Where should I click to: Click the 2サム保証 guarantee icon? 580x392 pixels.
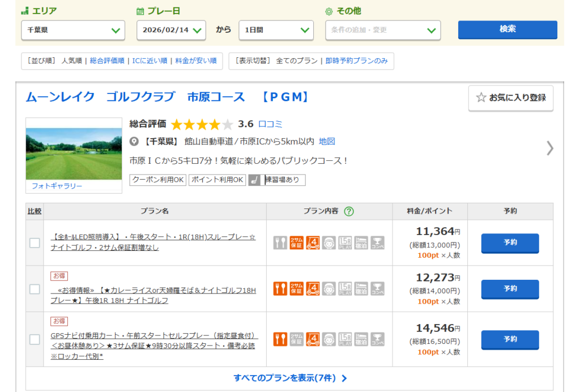tap(296, 242)
